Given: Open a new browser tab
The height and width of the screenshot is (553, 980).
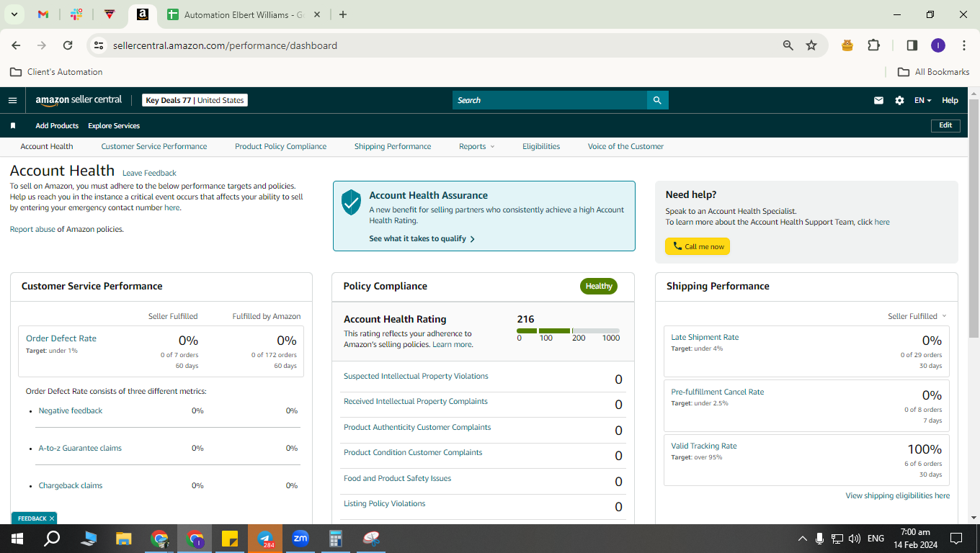Looking at the screenshot, I should click(x=343, y=14).
